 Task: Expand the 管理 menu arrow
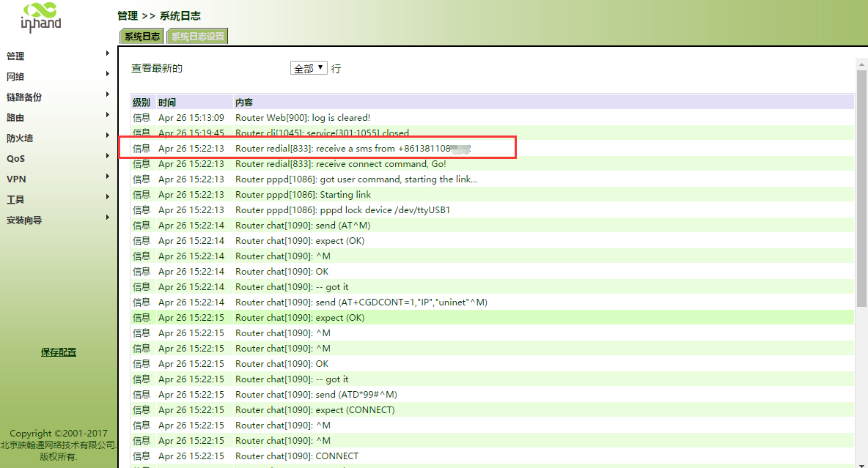tap(108, 53)
